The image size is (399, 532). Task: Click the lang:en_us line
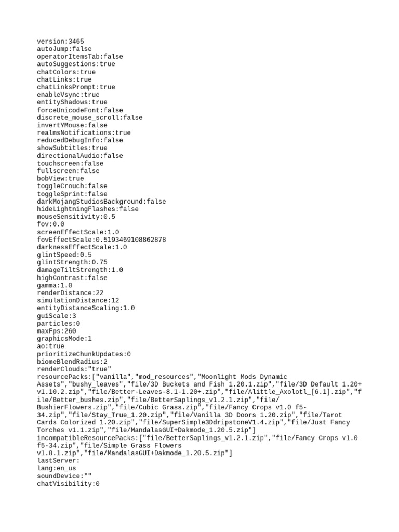coord(56,468)
